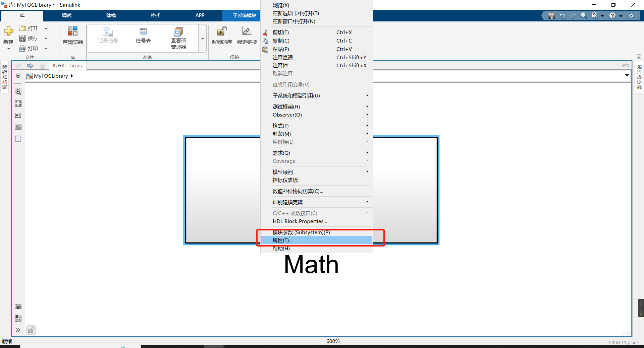Click the 打开 (Open) folder icon

click(22, 28)
